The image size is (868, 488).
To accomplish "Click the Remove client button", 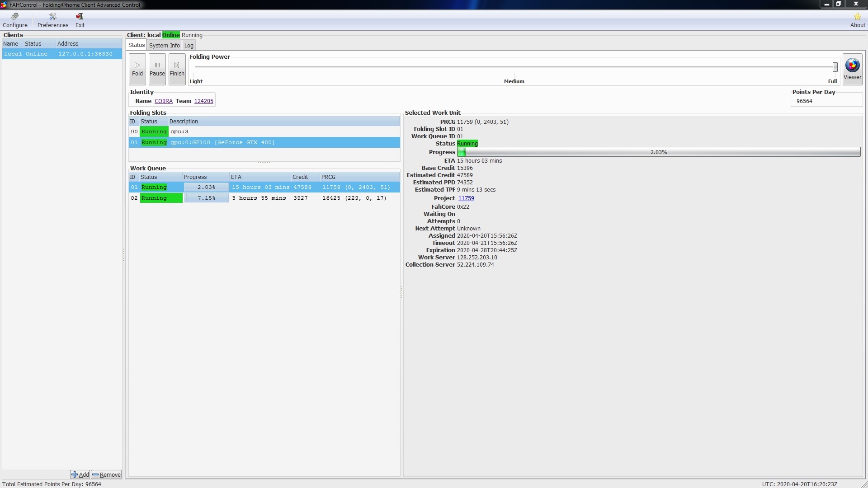I will click(106, 474).
